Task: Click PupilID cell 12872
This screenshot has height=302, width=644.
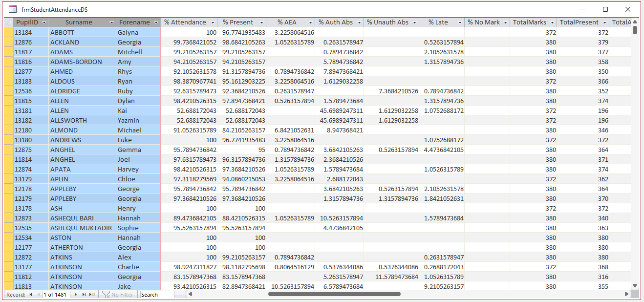Action: pos(31,257)
